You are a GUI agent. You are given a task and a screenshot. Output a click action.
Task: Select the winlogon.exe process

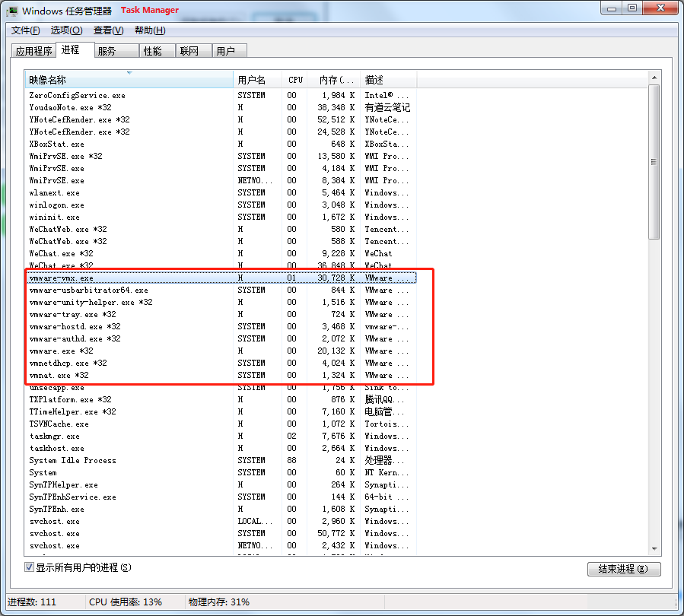(x=221, y=205)
